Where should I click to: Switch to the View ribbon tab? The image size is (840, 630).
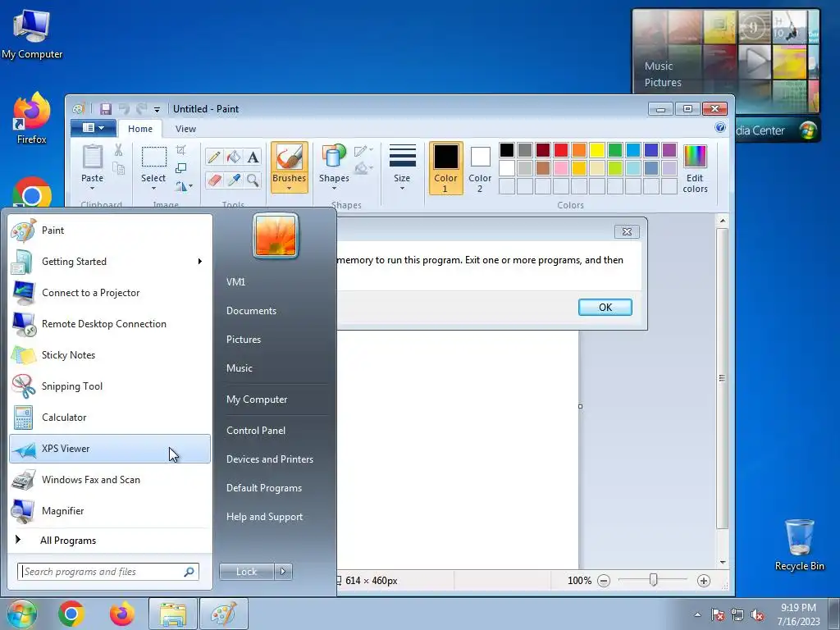[x=185, y=129]
